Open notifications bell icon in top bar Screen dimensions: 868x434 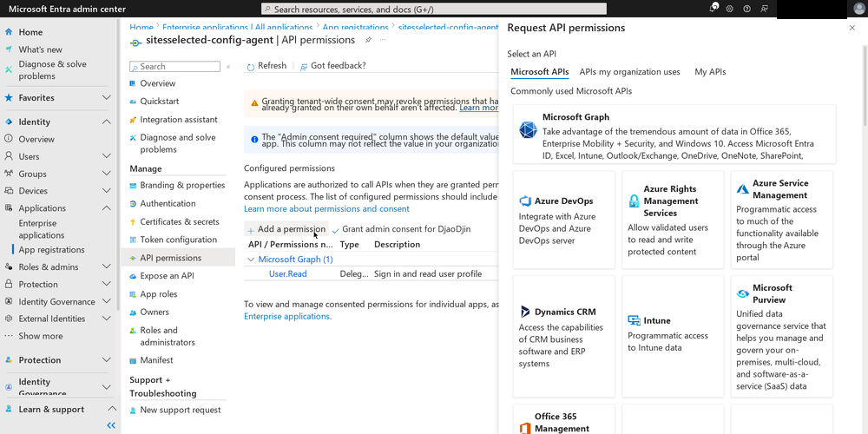(x=713, y=9)
